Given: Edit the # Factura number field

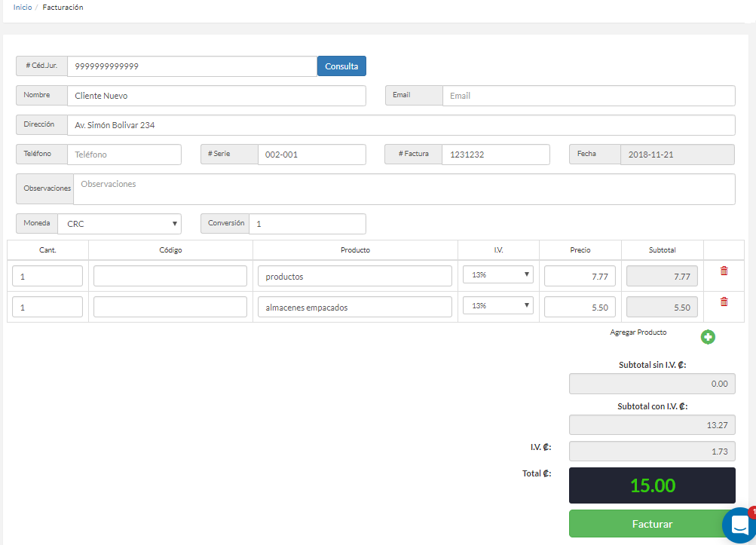Looking at the screenshot, I should 495,155.
